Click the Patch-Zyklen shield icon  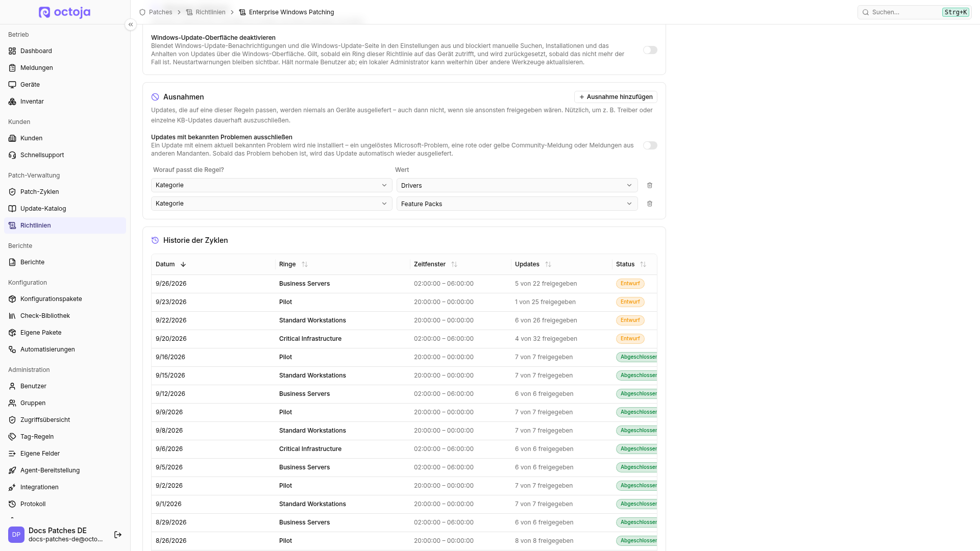(x=12, y=192)
